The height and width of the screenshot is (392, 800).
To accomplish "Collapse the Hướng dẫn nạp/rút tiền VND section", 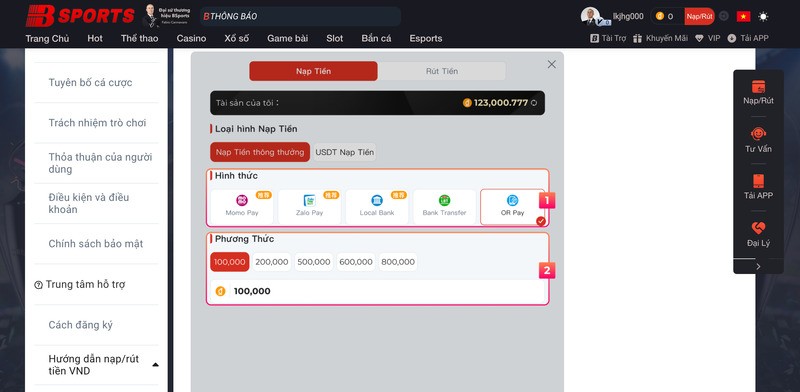I will tap(155, 364).
